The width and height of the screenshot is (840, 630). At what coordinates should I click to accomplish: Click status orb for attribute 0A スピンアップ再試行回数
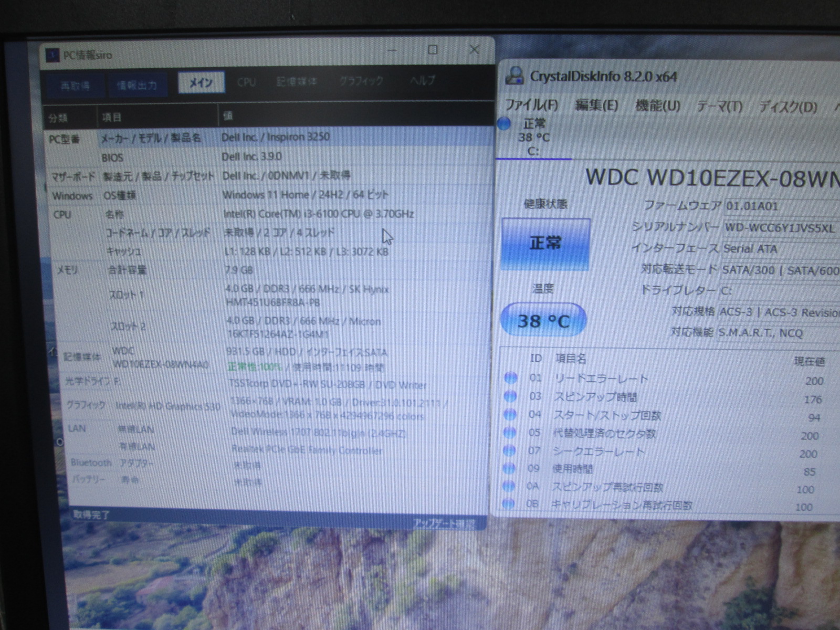(509, 486)
